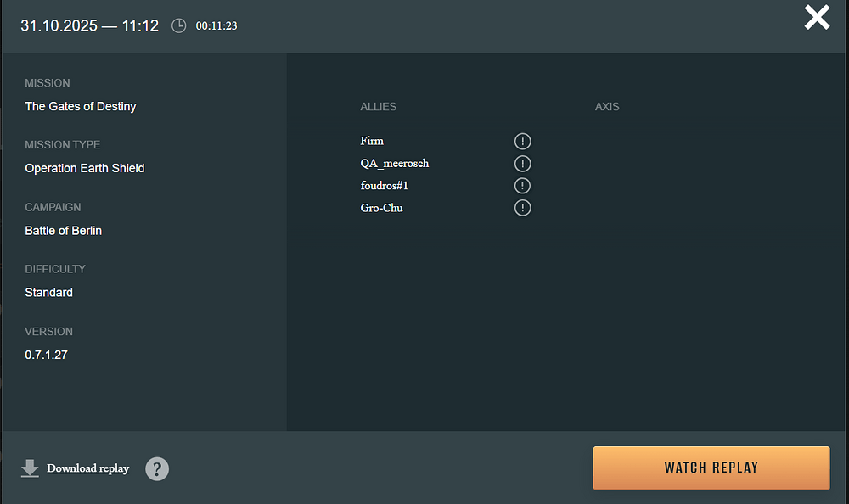849x504 pixels.
Task: Select the alert icon for foudros#1
Action: click(523, 185)
